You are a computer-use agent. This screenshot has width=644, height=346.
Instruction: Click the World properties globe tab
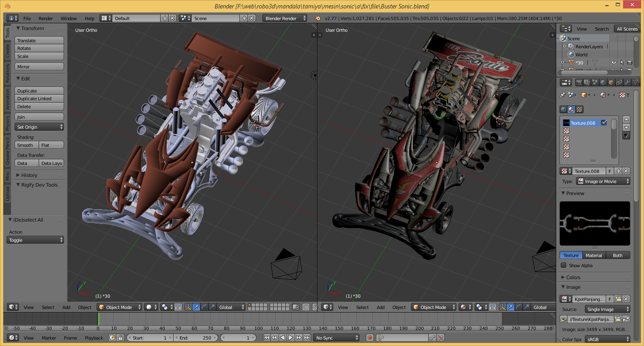coord(603,82)
